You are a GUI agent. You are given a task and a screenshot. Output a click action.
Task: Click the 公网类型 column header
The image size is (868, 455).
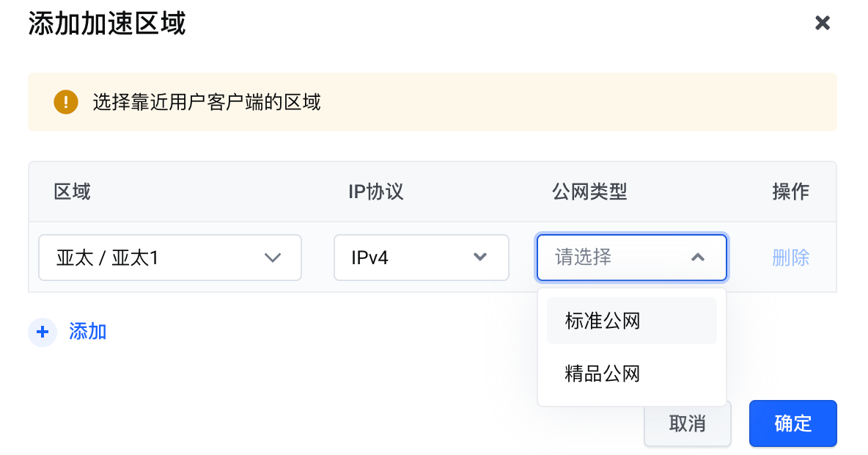589,192
